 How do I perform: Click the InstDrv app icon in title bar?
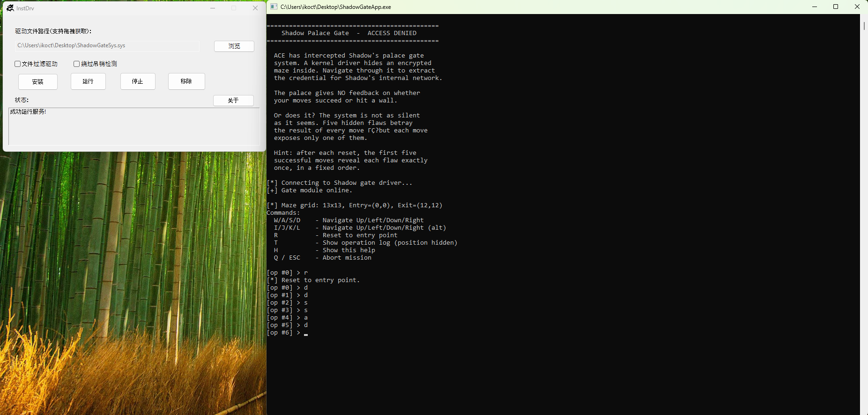[x=10, y=8]
